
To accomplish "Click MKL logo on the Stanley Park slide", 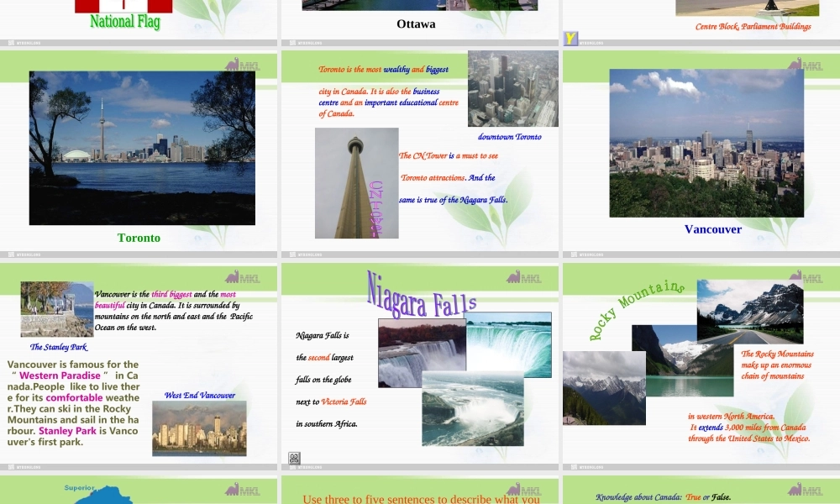I will pos(243,277).
